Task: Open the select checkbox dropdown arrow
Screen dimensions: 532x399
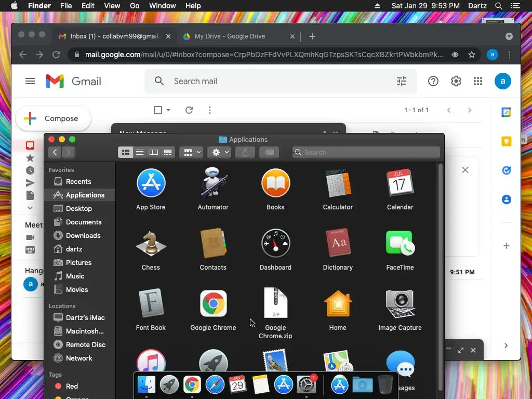Action: tap(168, 110)
